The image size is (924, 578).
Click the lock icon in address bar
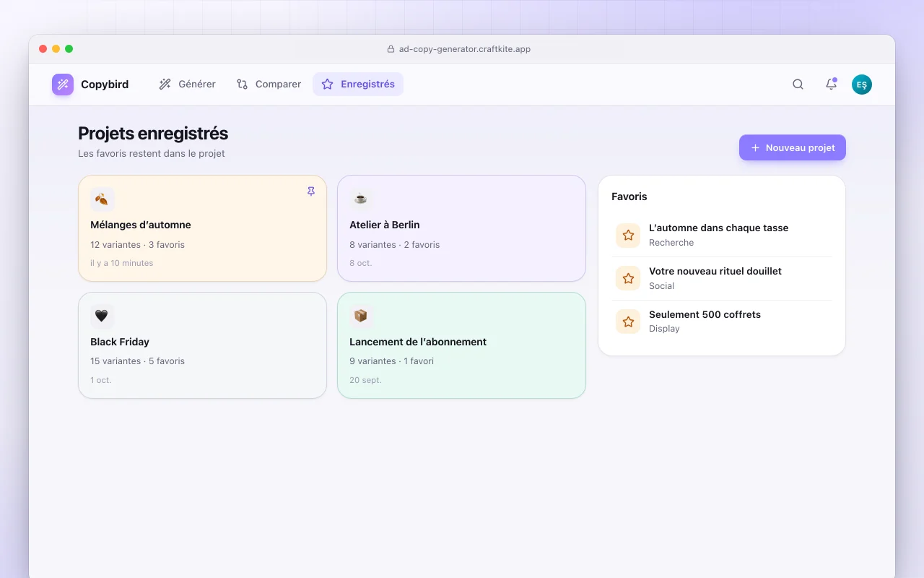tap(391, 49)
